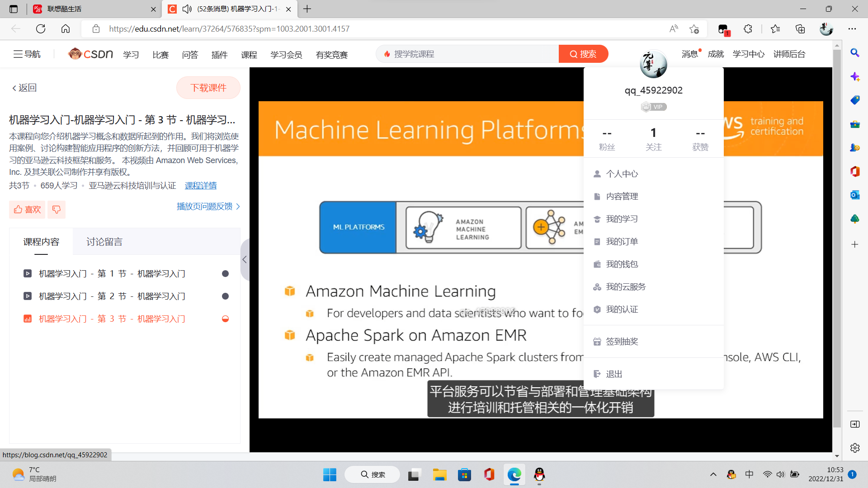Open 课程详情 link

pyautogui.click(x=201, y=186)
